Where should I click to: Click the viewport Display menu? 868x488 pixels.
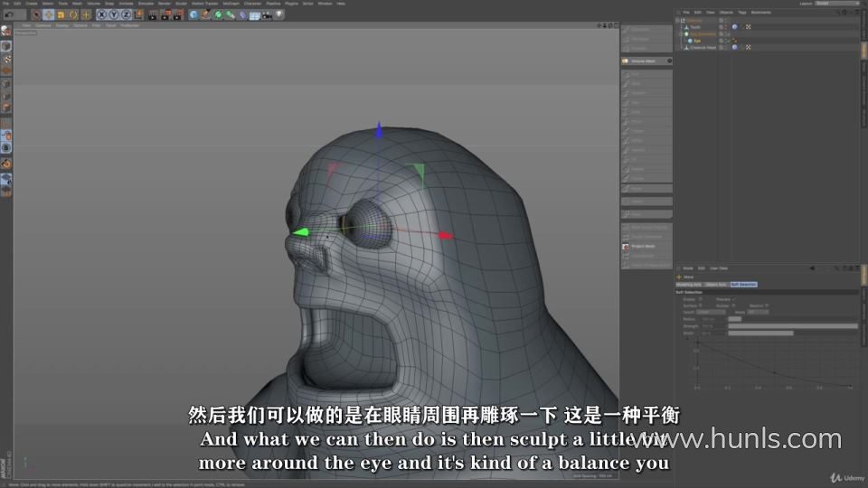[x=62, y=25]
